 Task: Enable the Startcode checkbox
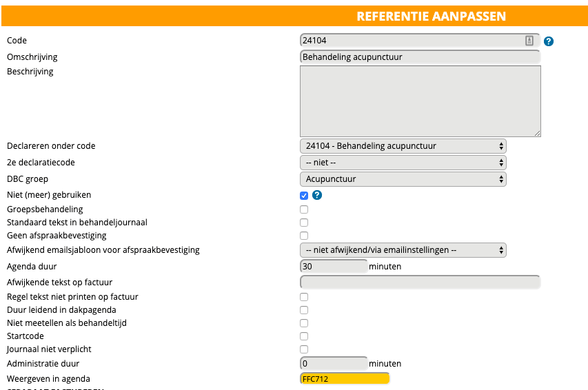pyautogui.click(x=304, y=336)
